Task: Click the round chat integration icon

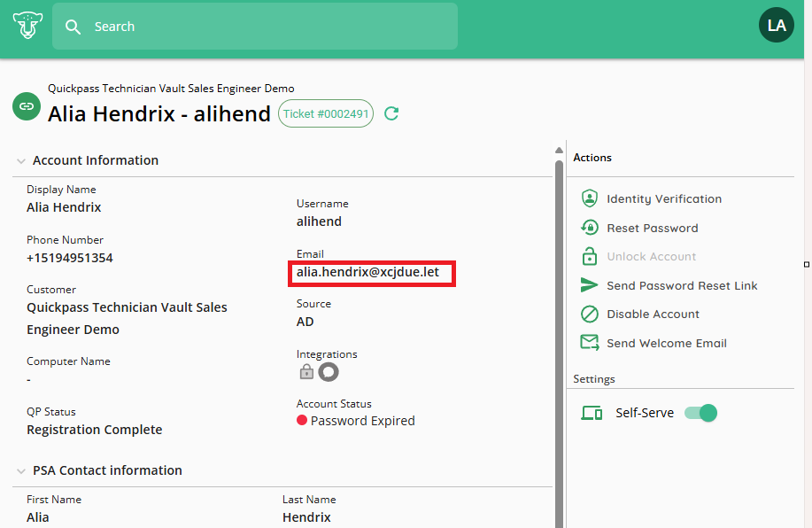Action: 329,372
